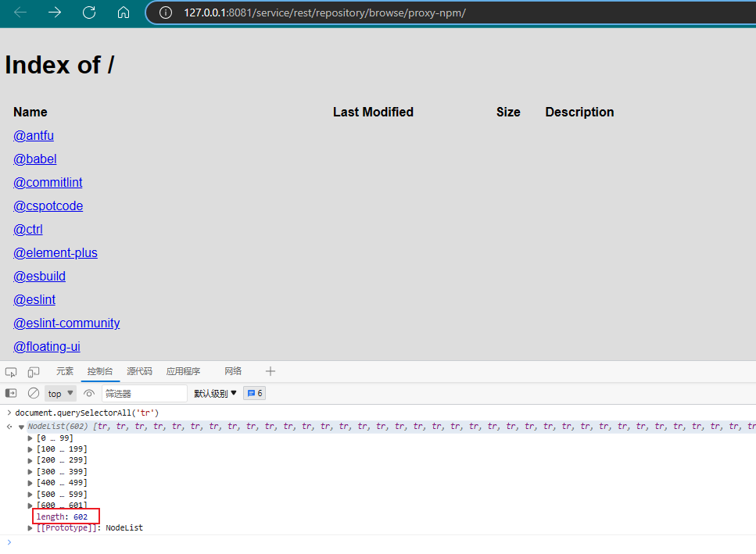Go back with the browser back arrow
The width and height of the screenshot is (756, 554).
coord(20,13)
